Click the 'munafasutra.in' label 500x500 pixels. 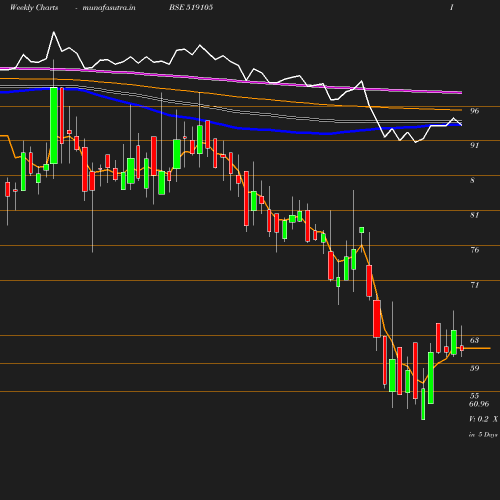click(109, 7)
